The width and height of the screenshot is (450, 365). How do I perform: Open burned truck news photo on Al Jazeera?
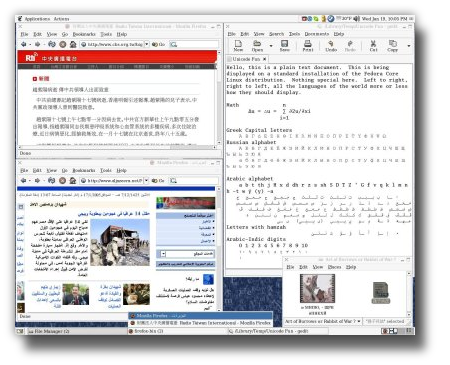pyautogui.click(x=120, y=242)
